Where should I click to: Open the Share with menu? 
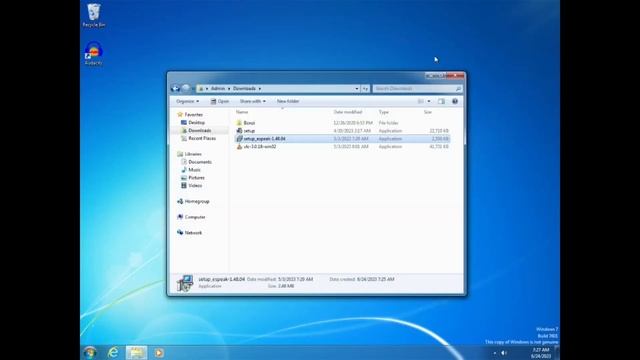pyautogui.click(x=252, y=101)
